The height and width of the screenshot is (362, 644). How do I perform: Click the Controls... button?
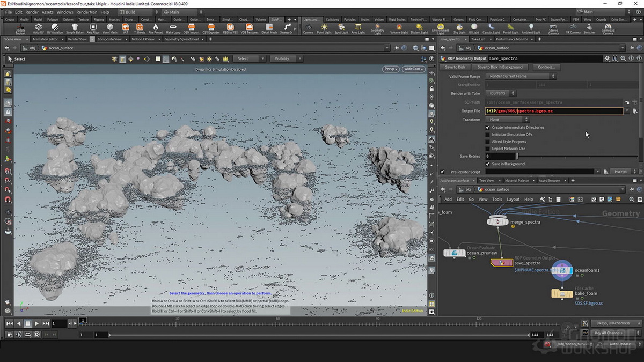(546, 67)
